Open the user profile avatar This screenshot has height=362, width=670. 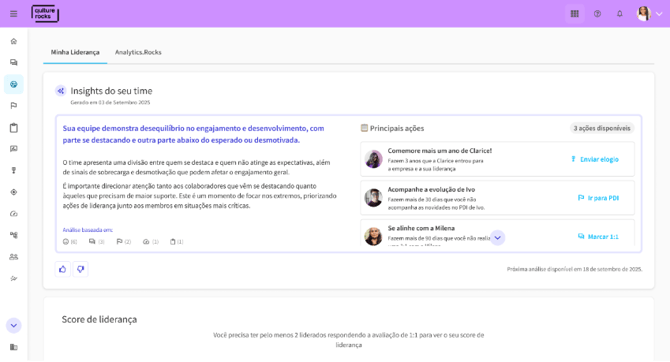(644, 14)
